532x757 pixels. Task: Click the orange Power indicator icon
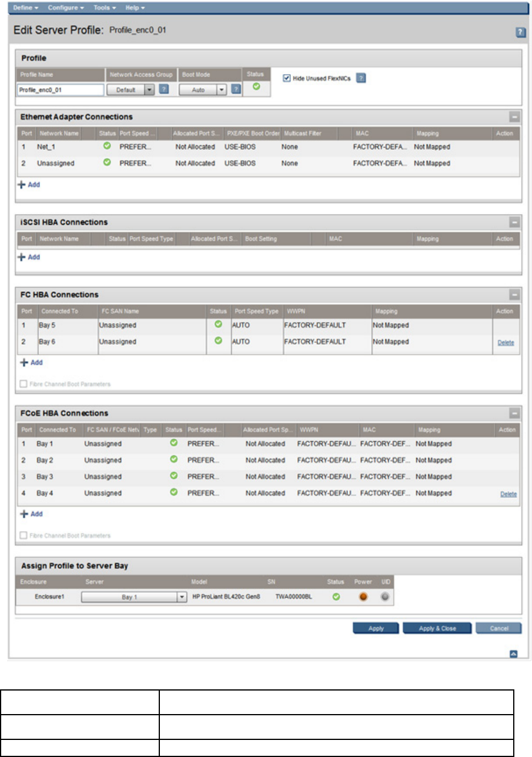363,597
